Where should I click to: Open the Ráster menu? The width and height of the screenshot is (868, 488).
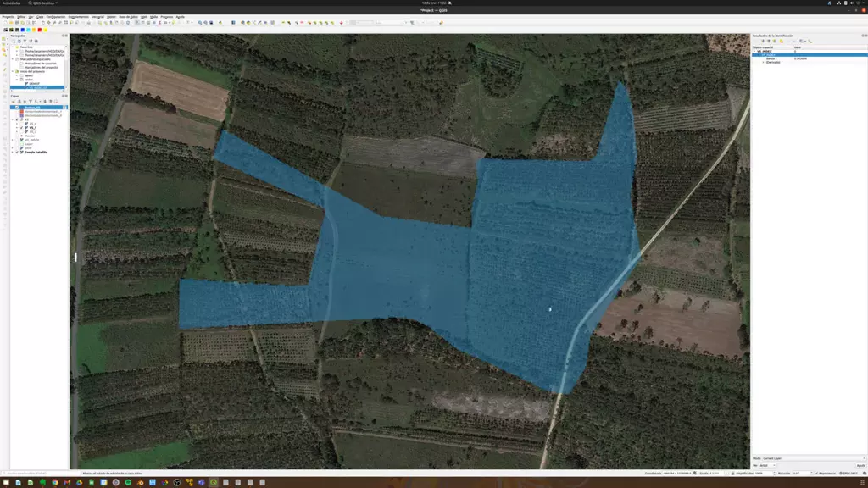tap(111, 17)
